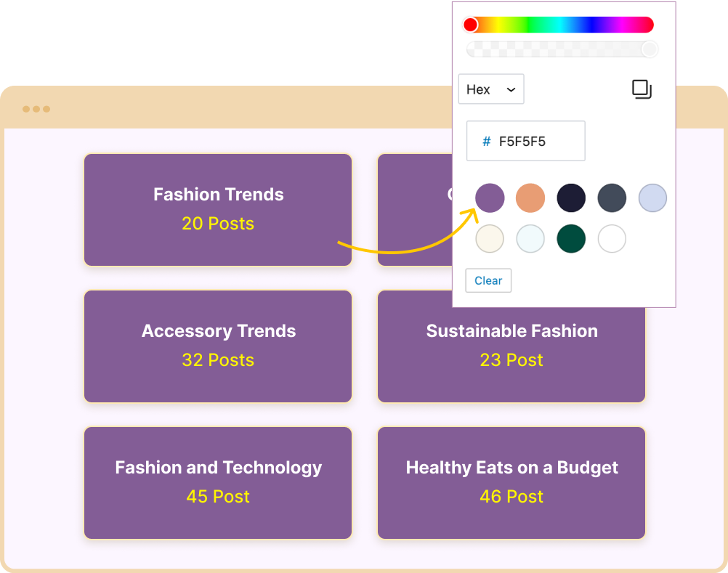
Task: Open the Hex color format dropdown
Action: coord(491,89)
